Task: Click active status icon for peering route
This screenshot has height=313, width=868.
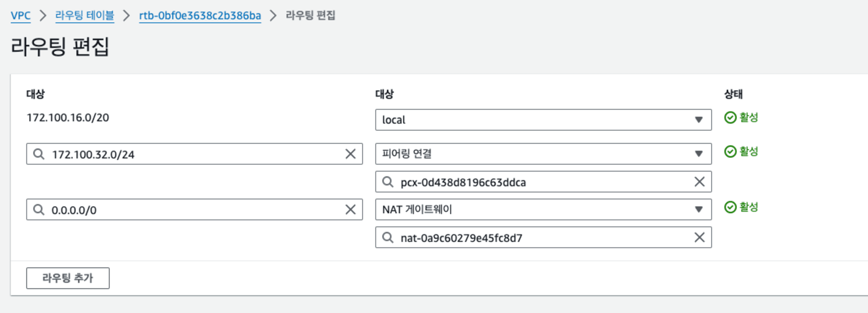Action: pos(730,151)
